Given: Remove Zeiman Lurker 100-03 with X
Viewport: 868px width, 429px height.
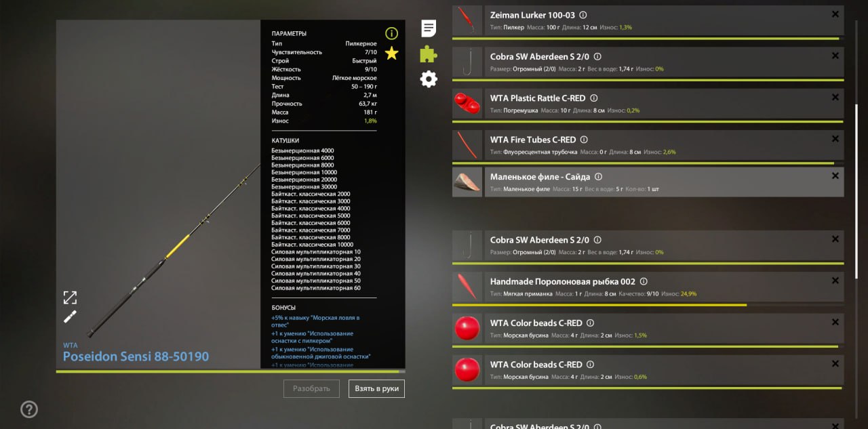Looking at the screenshot, I should pyautogui.click(x=835, y=14).
